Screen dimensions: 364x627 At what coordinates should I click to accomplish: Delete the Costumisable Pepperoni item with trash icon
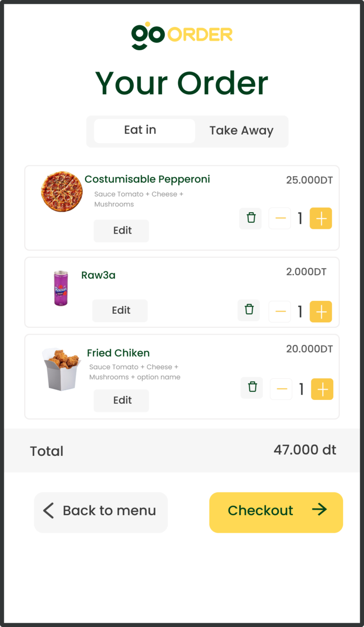tap(251, 218)
